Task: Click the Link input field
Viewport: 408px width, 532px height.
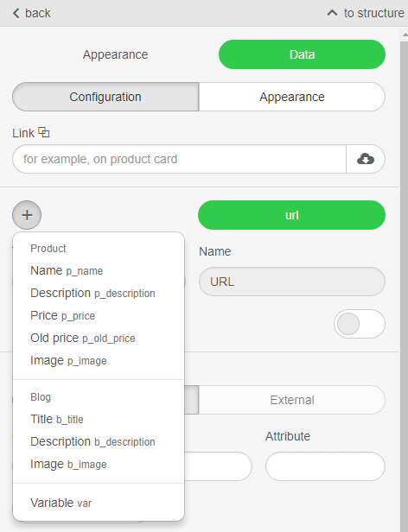Action: [x=180, y=159]
